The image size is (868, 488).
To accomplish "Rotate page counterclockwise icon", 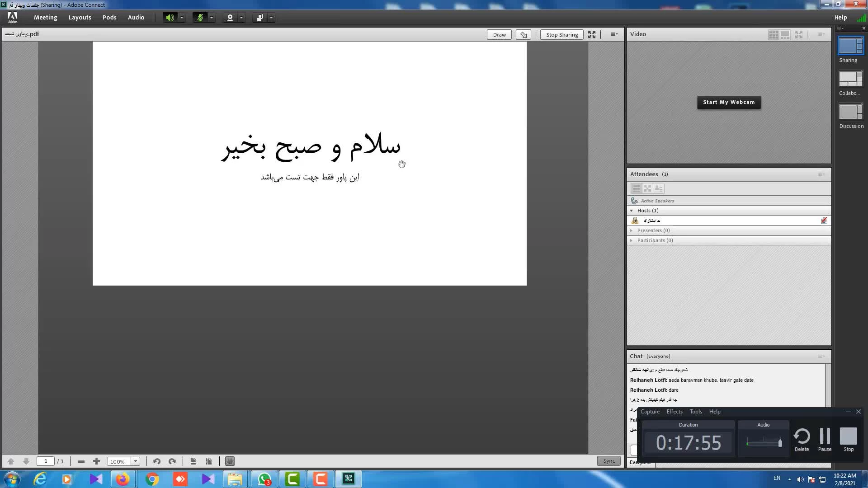I will (157, 461).
